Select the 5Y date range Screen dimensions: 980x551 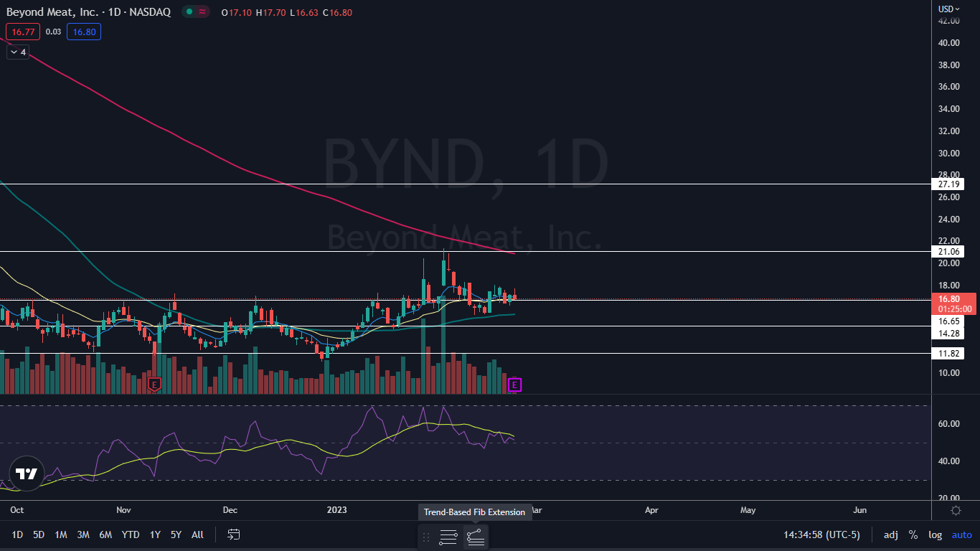tap(176, 534)
